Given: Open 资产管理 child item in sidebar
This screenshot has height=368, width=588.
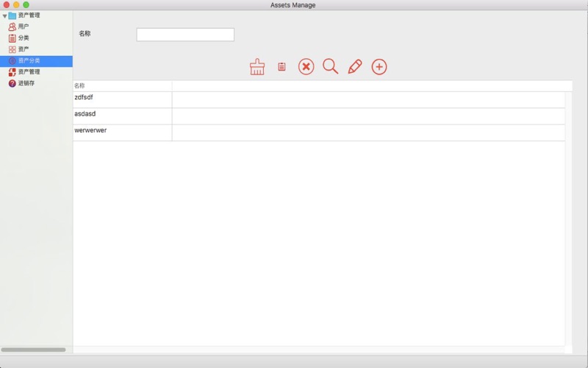Looking at the screenshot, I should pos(29,72).
